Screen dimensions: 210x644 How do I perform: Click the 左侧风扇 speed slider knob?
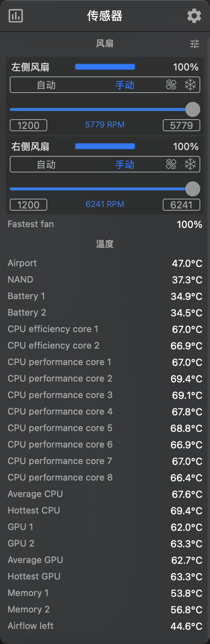(193, 109)
